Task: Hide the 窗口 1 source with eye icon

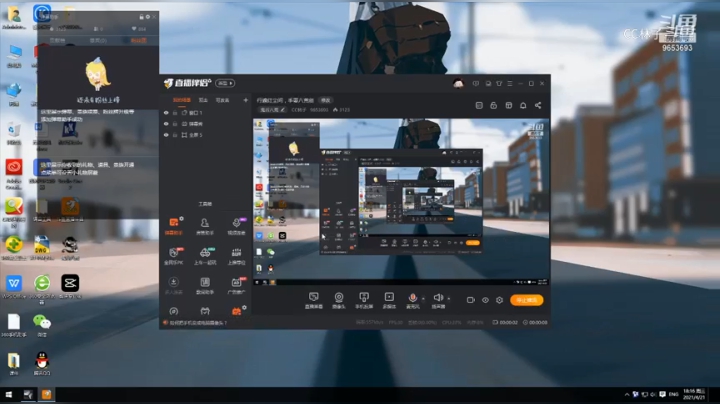Action: point(166,113)
